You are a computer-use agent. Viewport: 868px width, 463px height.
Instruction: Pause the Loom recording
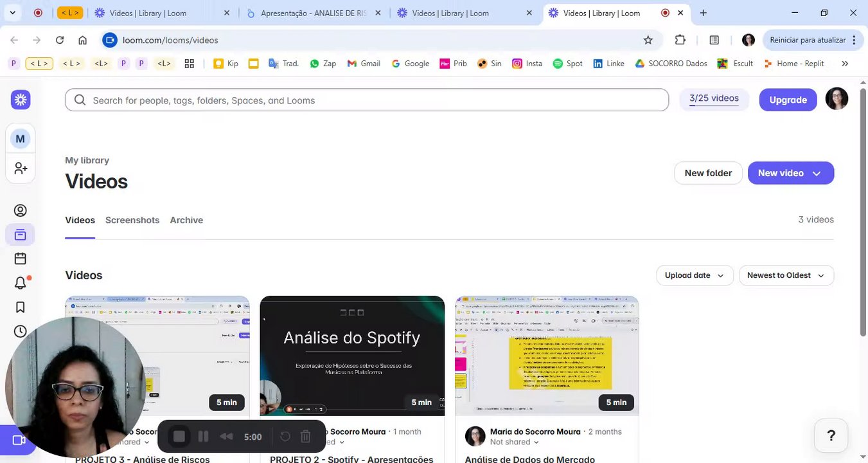coord(203,437)
